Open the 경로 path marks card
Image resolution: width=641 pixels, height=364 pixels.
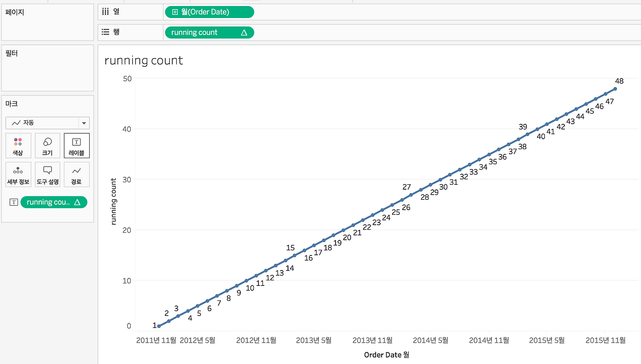coord(77,175)
